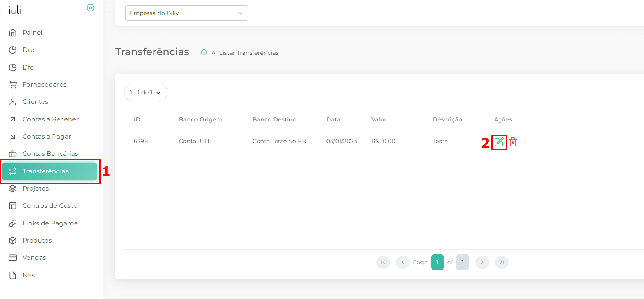The height and width of the screenshot is (299, 644).
Task: Open Links de Pagamento sidebar entry
Action: [x=52, y=223]
